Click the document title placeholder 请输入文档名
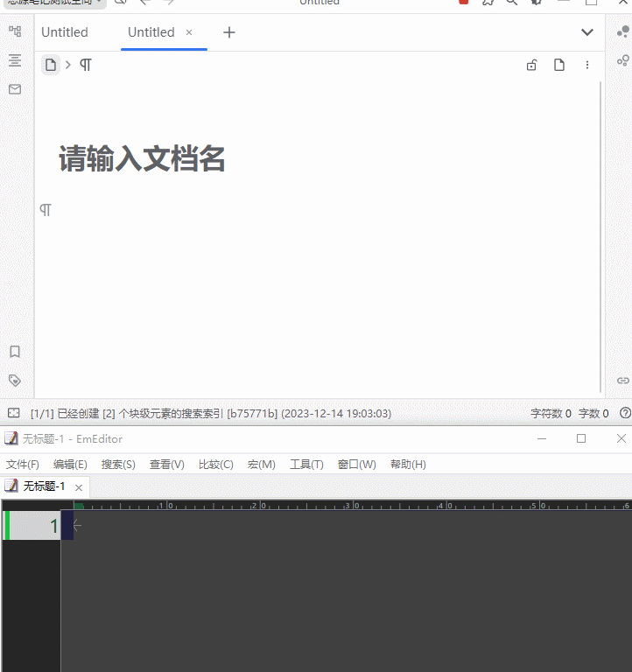Screen dimensions: 632x672 click(x=142, y=158)
